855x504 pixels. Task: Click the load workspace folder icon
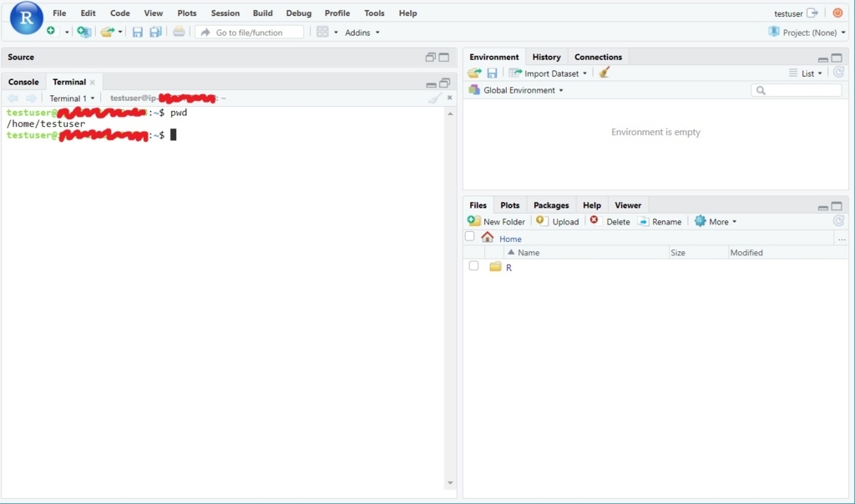(x=474, y=73)
